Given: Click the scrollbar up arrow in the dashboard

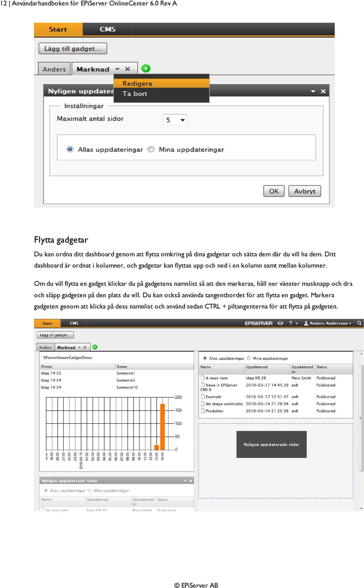Looking at the screenshot, I should (x=361, y=353).
